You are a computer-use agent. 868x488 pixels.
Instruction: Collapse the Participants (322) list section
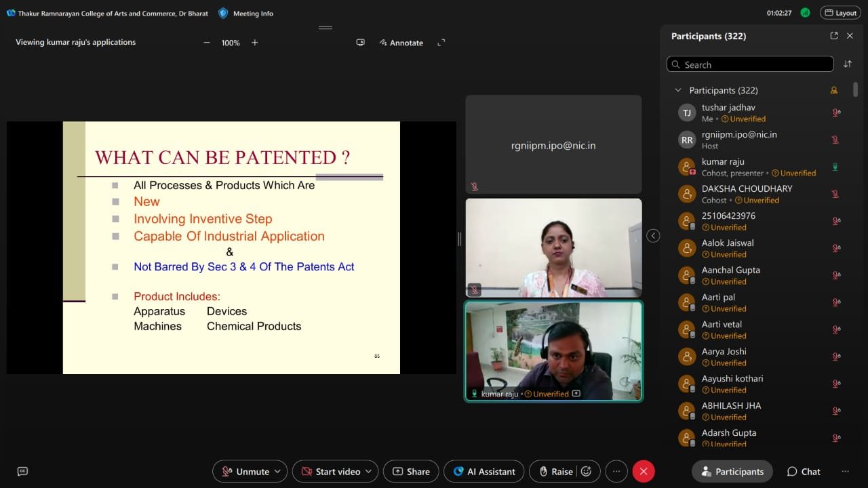pyautogui.click(x=677, y=90)
